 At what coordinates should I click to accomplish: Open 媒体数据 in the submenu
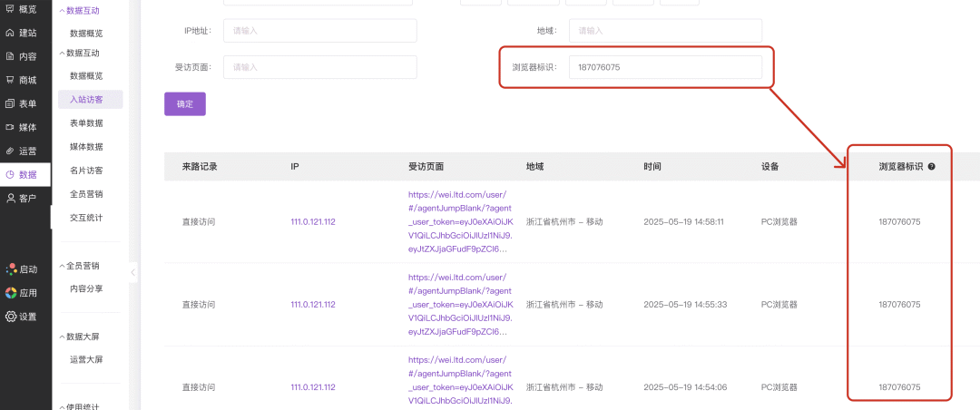[86, 147]
